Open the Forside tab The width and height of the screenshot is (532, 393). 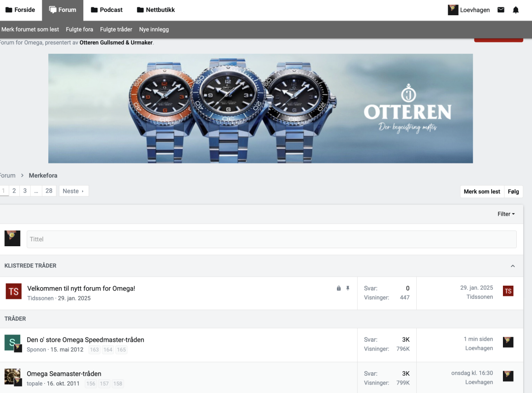(x=20, y=10)
